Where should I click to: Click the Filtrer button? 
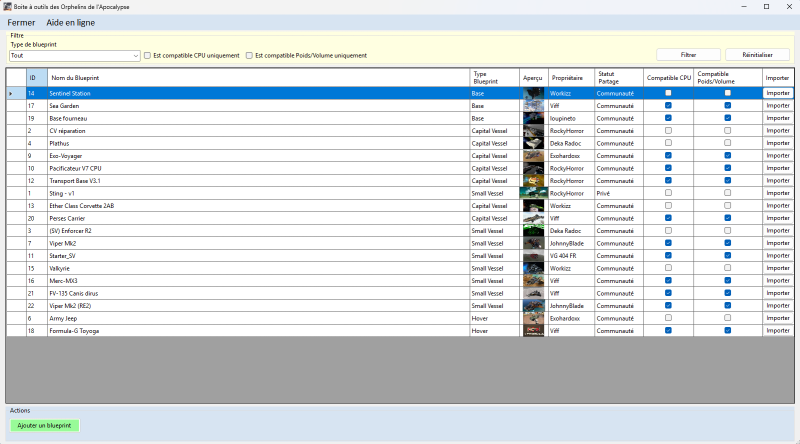coord(688,55)
